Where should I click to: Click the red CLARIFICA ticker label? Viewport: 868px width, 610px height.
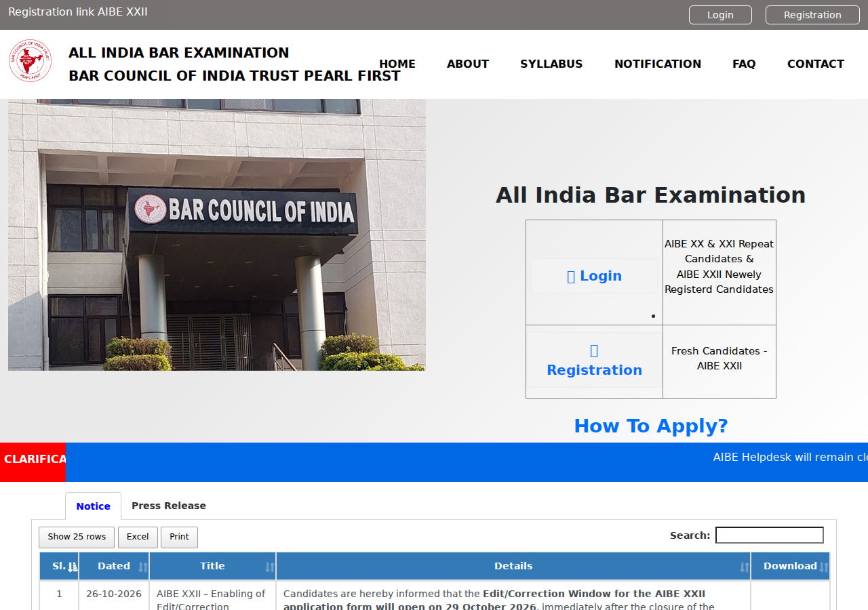point(33,462)
